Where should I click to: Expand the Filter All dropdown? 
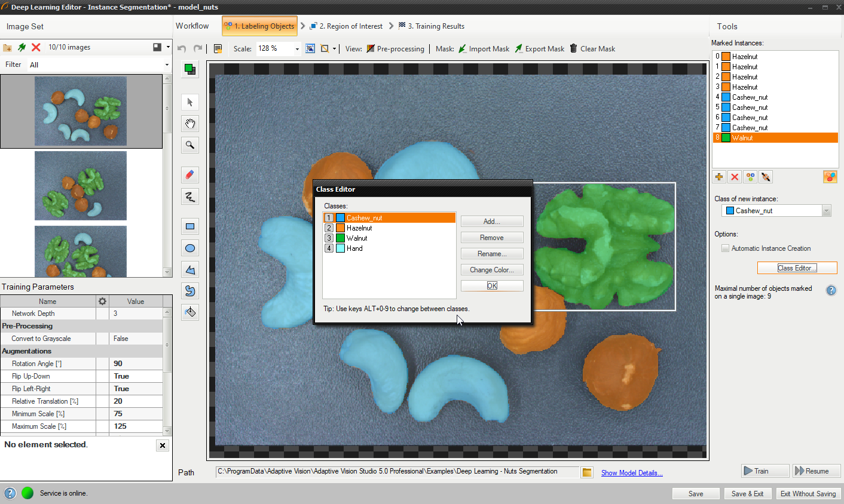pyautogui.click(x=167, y=64)
